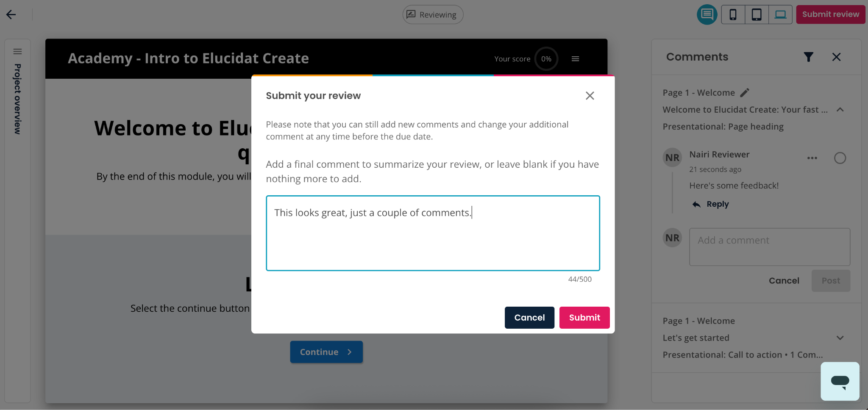Mark Nairi Reviewer's comment as resolved
The image size is (868, 410).
(840, 158)
